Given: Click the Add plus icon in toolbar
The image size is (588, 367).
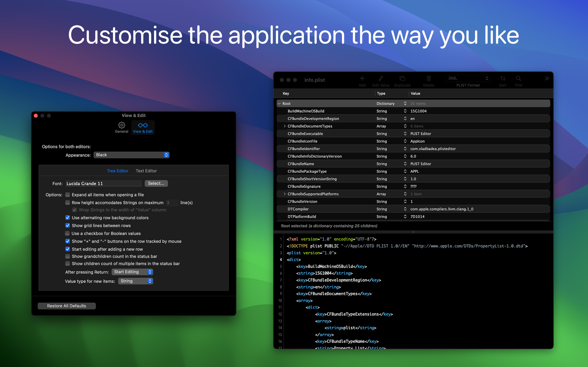Looking at the screenshot, I should coord(362,78).
